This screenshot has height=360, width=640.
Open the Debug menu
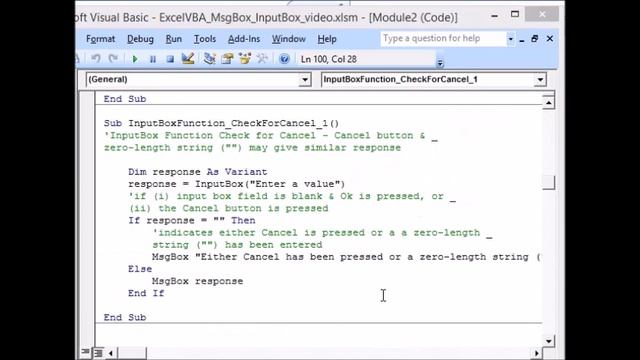[140, 39]
